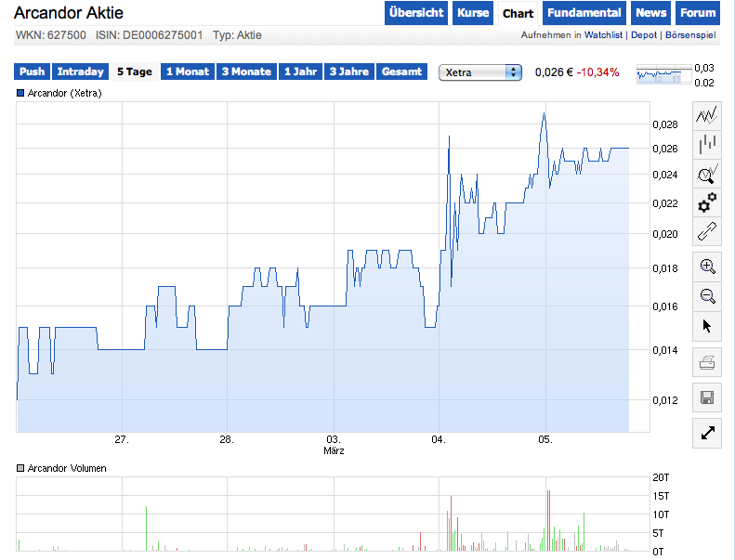
Task: Open the Chart tab
Action: (518, 14)
